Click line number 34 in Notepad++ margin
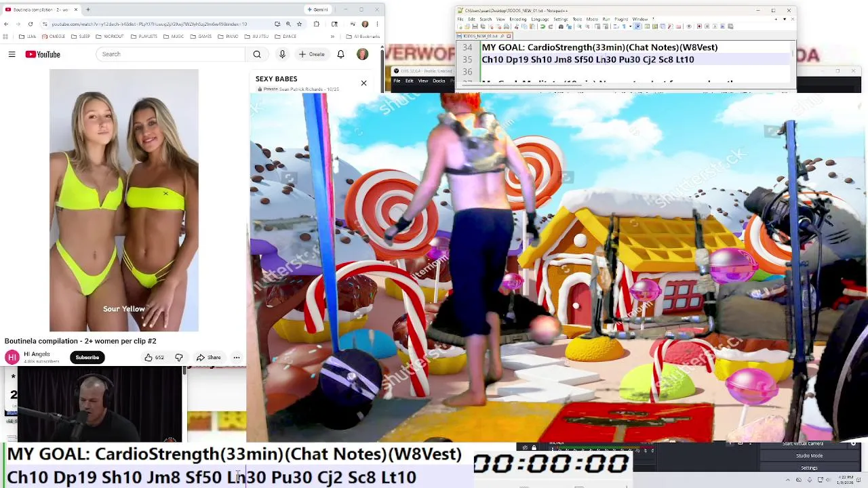Viewport: 868px width, 488px height. [467, 47]
